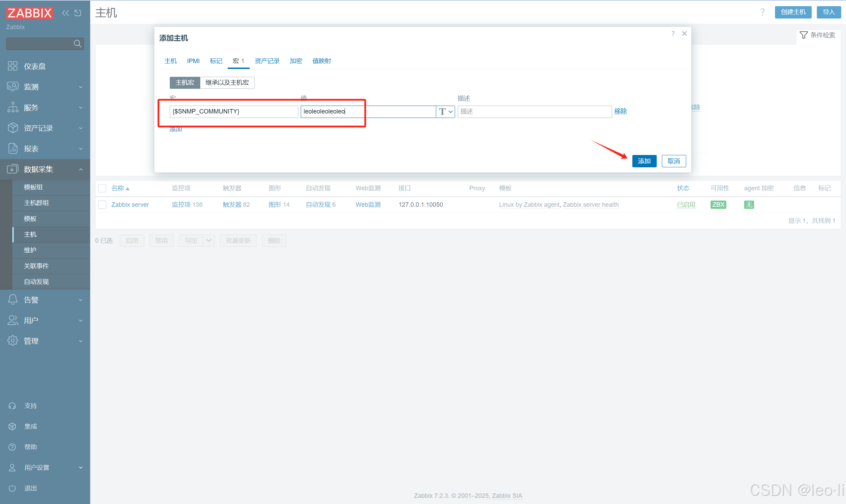This screenshot has width=846, height=504.
Task: Open the macro value type T dropdown
Action: [x=445, y=111]
